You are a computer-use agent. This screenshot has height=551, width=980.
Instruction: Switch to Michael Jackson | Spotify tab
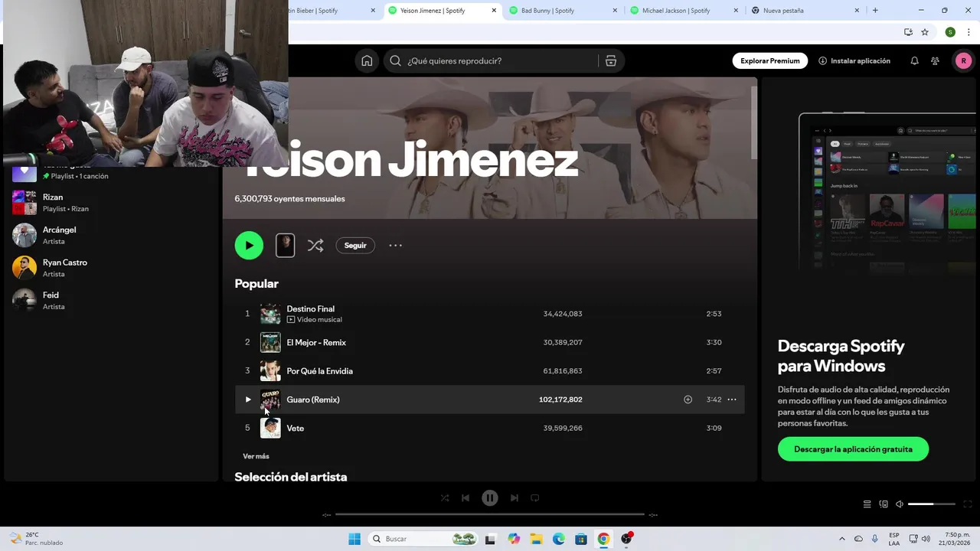tap(685, 11)
